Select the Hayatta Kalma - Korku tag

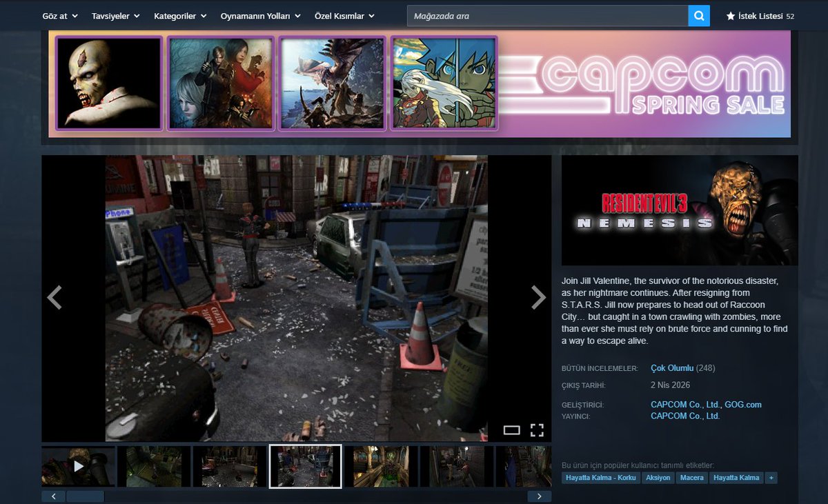(x=600, y=478)
